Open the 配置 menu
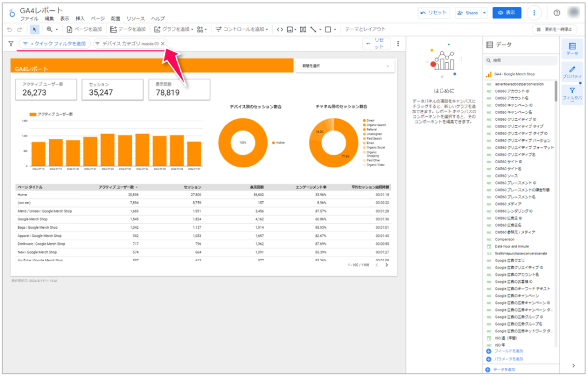The height and width of the screenshot is (376, 588). [115, 18]
